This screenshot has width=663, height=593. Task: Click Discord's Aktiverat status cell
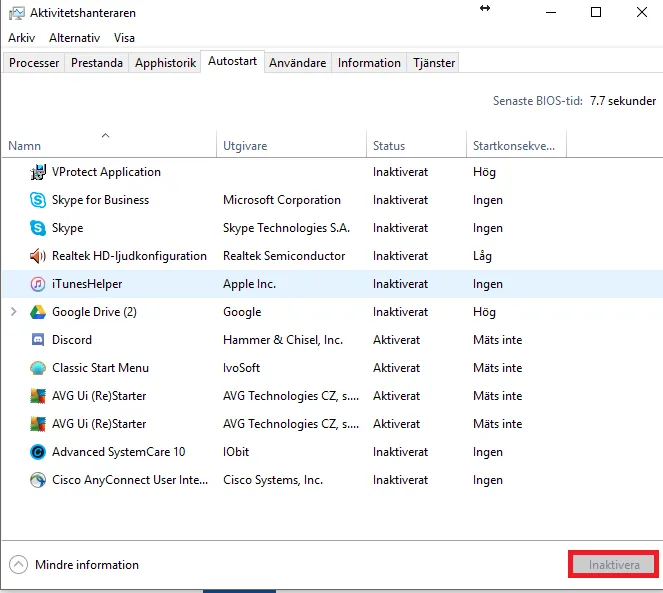[x=396, y=340]
